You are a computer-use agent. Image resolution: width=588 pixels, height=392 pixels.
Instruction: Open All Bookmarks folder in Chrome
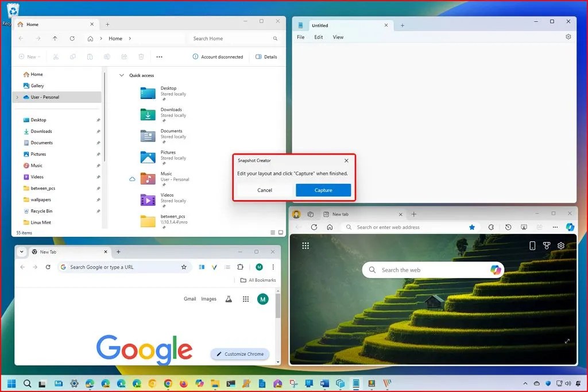[258, 280]
